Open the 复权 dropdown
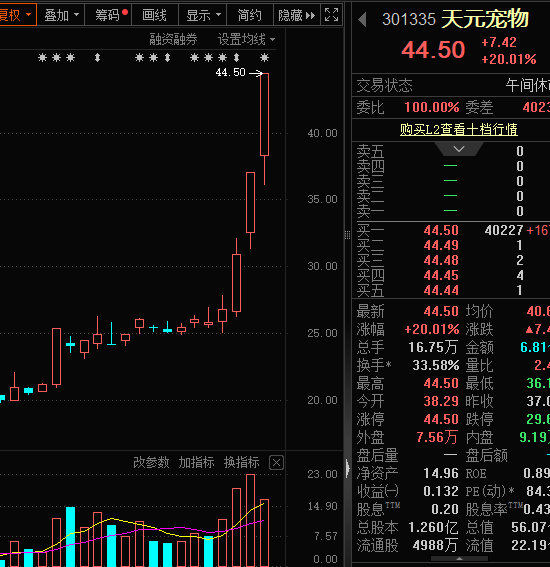Viewport: 550px width, 567px height. pyautogui.click(x=17, y=15)
